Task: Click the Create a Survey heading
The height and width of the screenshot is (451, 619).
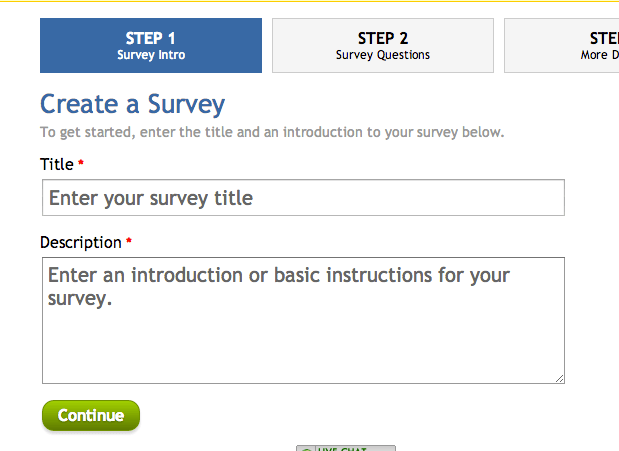Action: click(x=133, y=104)
